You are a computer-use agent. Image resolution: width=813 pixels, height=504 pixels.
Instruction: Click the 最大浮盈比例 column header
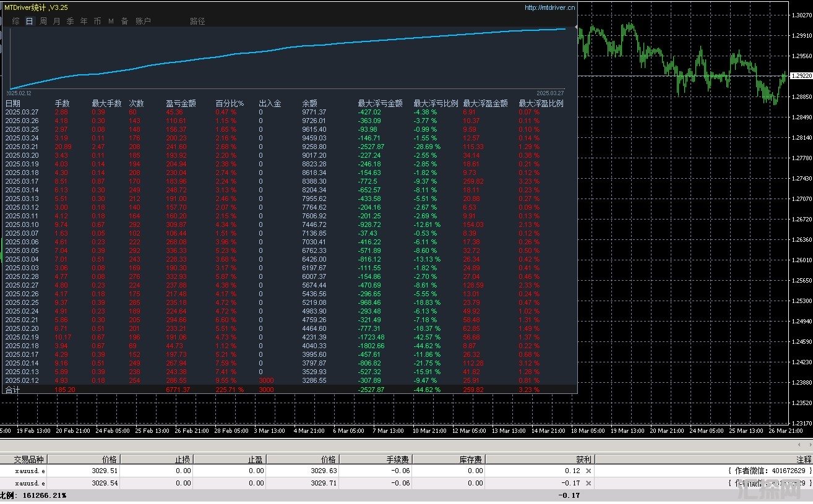pos(541,103)
